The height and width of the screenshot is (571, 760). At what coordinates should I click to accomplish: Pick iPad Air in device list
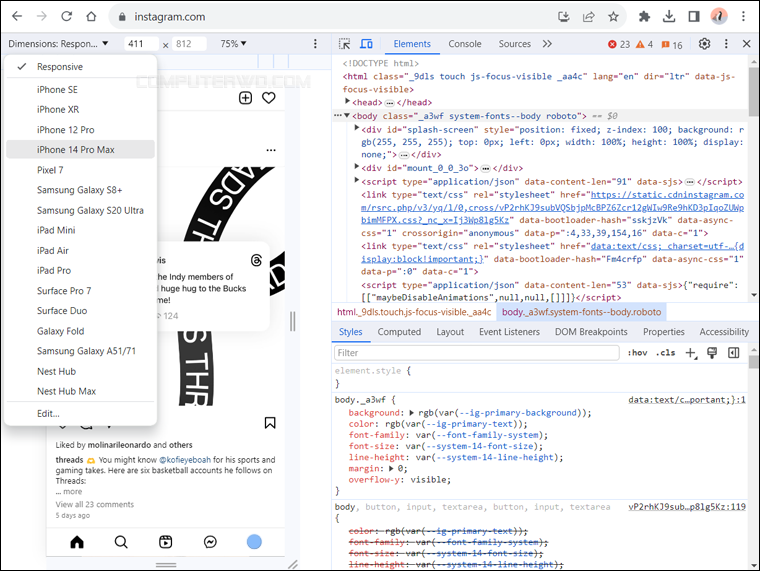80,251
